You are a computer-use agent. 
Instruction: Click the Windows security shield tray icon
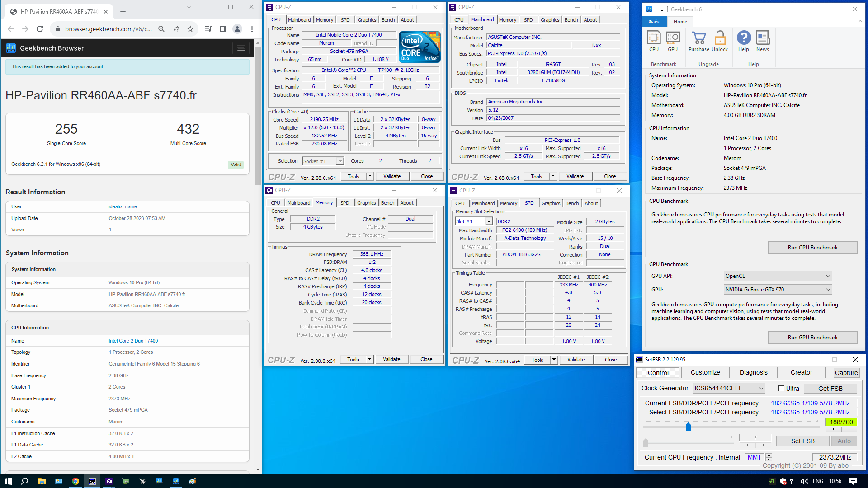[x=783, y=481]
